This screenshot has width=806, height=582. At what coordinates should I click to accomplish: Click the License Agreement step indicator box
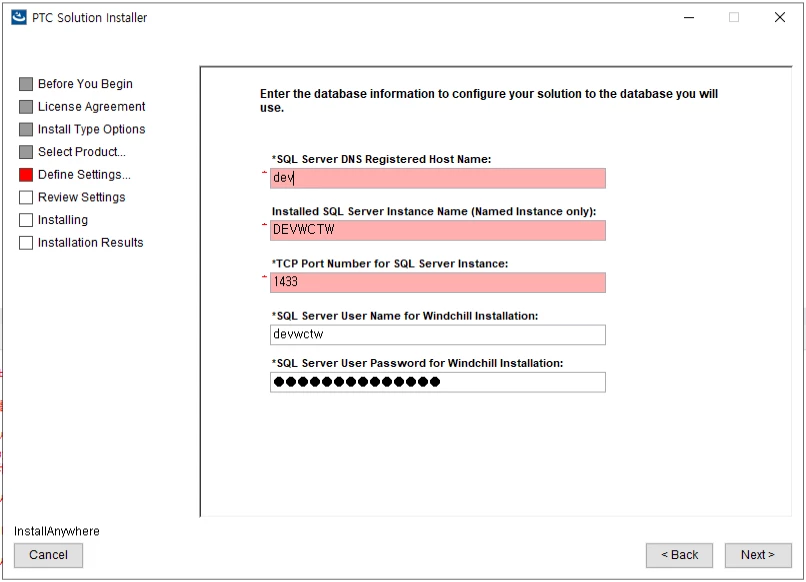tap(26, 106)
